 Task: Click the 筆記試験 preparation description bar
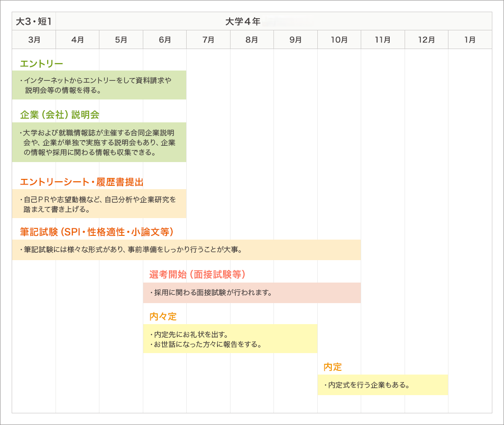coord(187,249)
